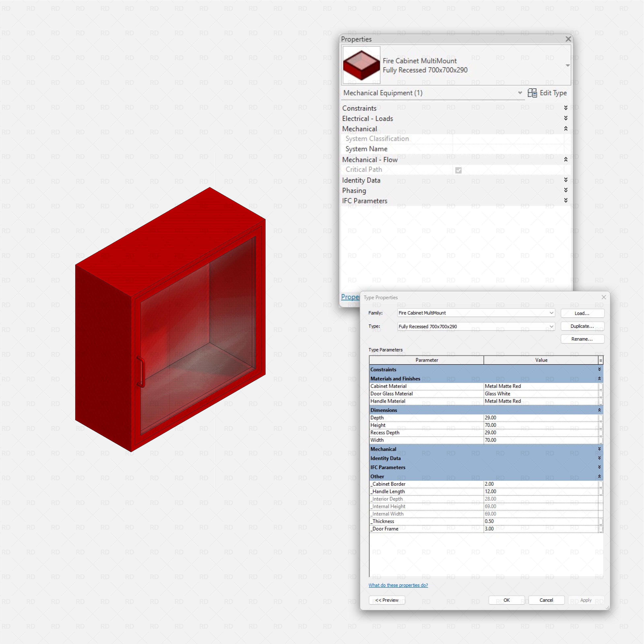The width and height of the screenshot is (644, 644).
Task: Click the _Door Frame value 3.00
Action: [x=541, y=529]
